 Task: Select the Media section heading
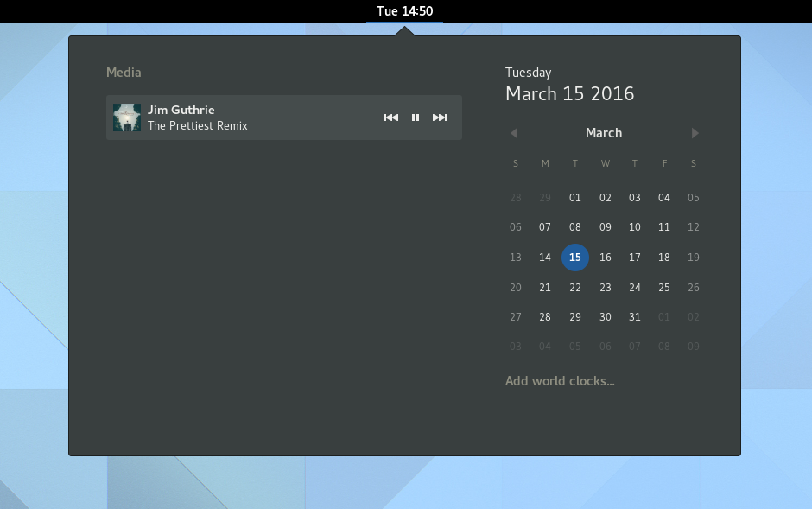click(124, 73)
